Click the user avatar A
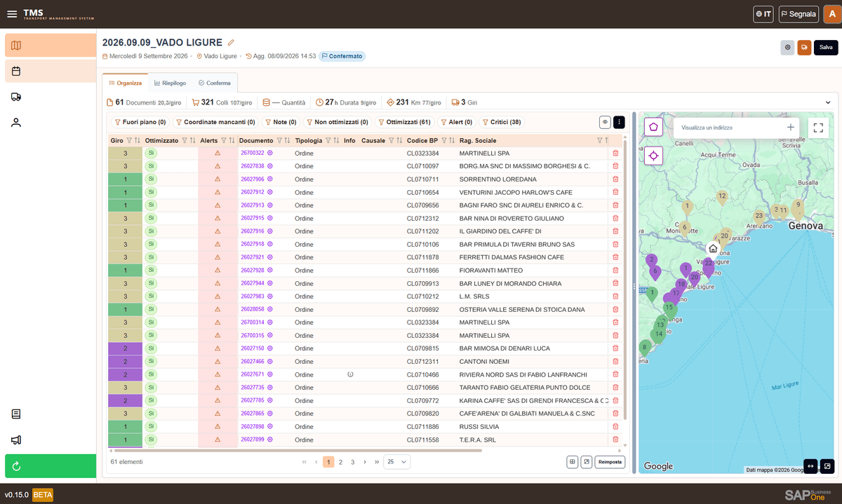This screenshot has height=504, width=842. coord(832,14)
